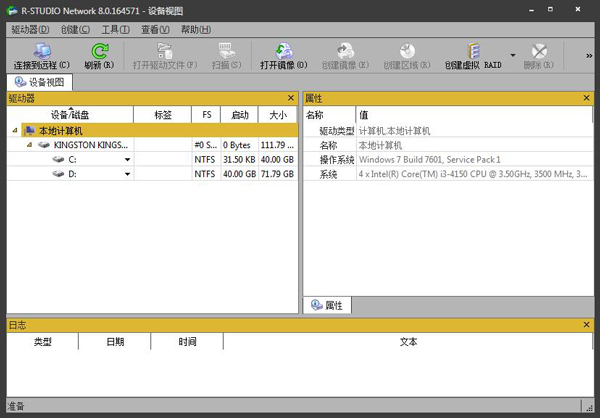Click the 驱动类型 property row
Viewport: 600px width, 418px height.
click(x=448, y=131)
